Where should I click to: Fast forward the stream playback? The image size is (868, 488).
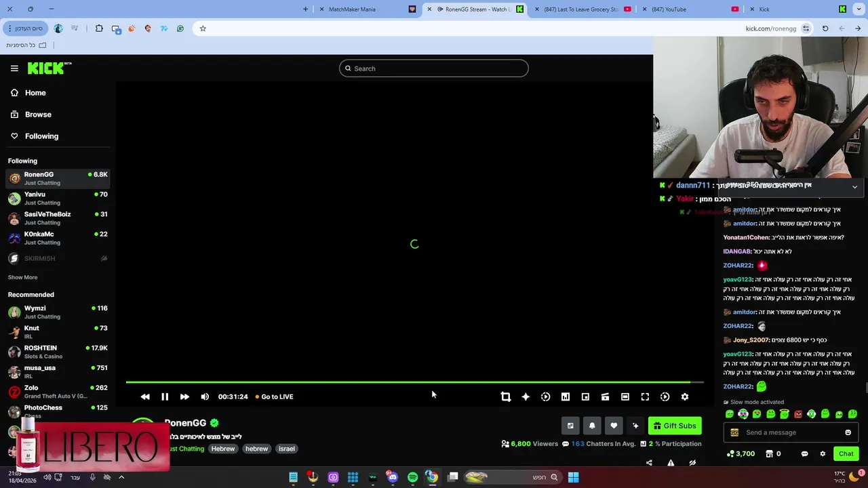point(184,396)
